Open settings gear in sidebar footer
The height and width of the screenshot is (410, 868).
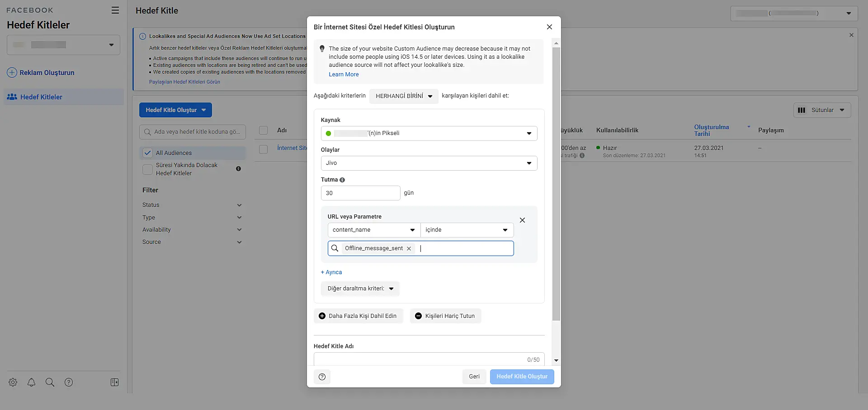click(x=13, y=382)
